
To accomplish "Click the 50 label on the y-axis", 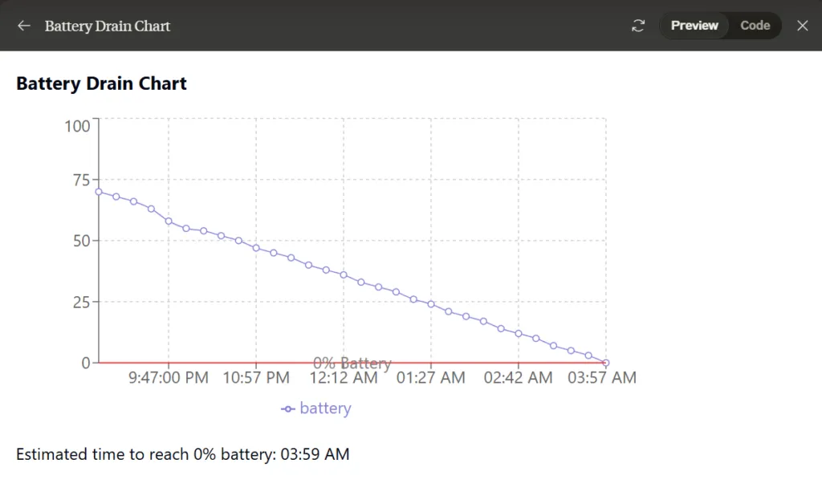I will (x=82, y=241).
